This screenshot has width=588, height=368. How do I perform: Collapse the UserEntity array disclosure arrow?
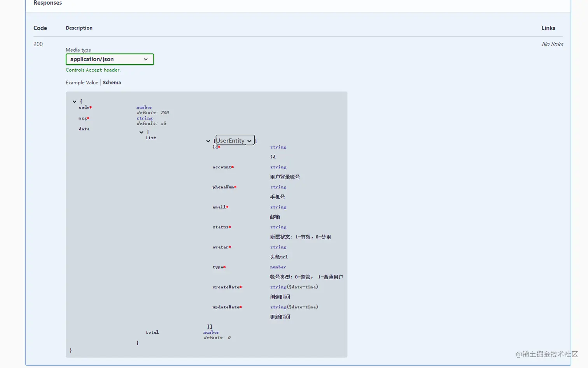(x=208, y=141)
